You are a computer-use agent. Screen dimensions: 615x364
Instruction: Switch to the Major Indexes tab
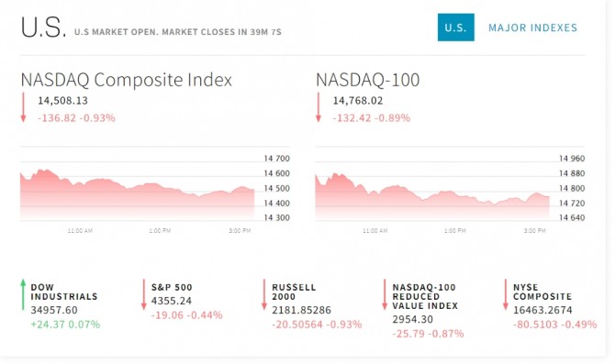coord(532,28)
